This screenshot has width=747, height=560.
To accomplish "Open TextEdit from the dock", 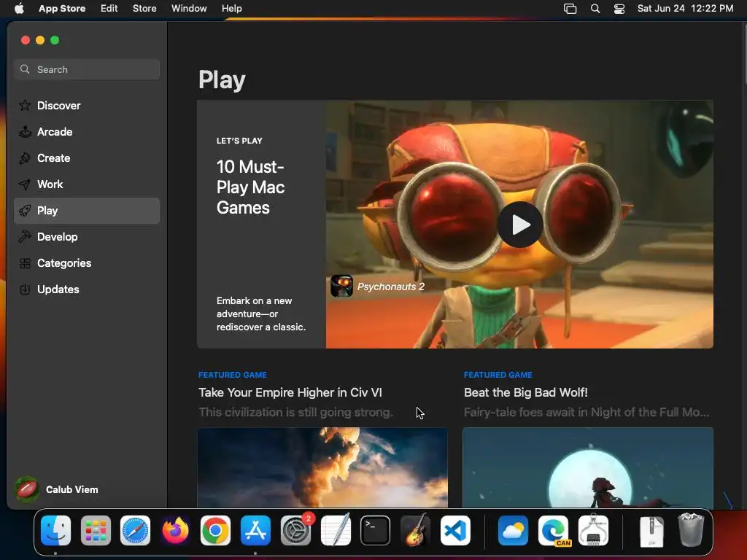I will click(336, 530).
